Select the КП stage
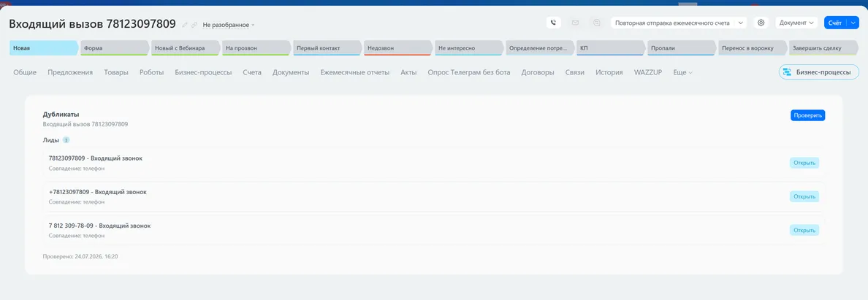Viewport: 868px width, 300px height. pyautogui.click(x=611, y=48)
